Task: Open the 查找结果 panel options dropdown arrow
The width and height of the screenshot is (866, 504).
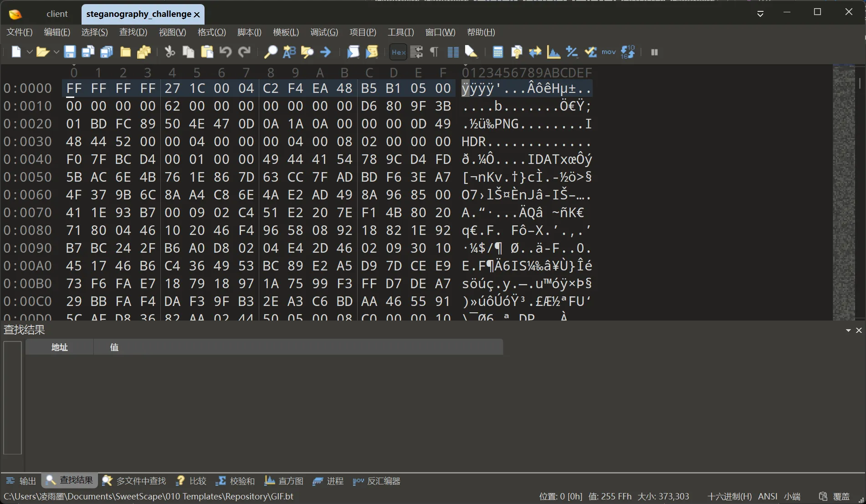Action: point(848,330)
